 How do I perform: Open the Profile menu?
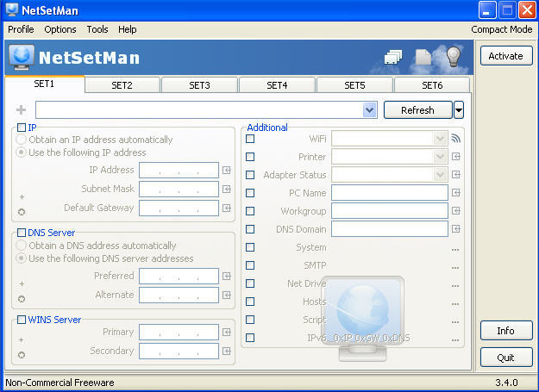pyautogui.click(x=21, y=29)
